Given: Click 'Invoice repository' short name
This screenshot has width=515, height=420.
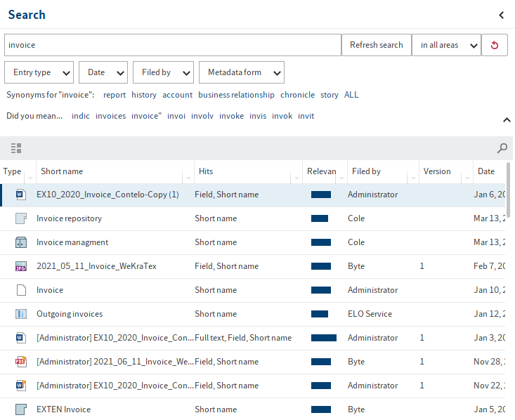Looking at the screenshot, I should 69,218.
